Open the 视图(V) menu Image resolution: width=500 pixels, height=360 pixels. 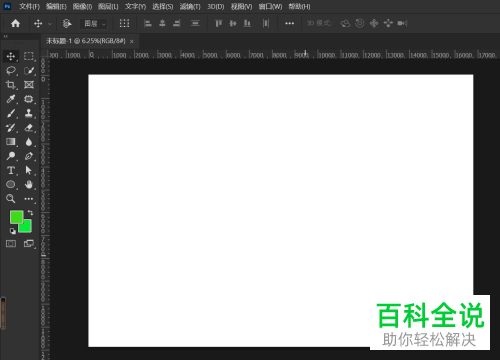(x=242, y=6)
